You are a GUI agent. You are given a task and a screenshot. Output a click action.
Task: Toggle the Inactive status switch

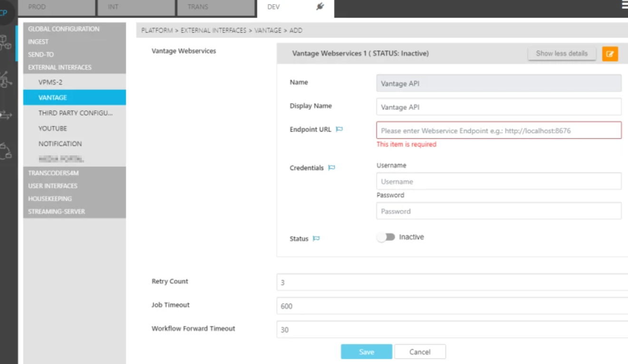pos(386,237)
